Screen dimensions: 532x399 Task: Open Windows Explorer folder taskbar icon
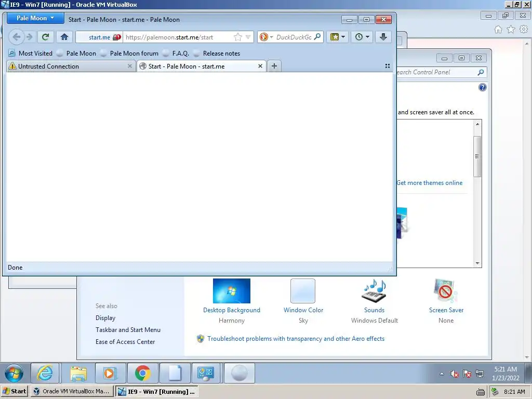tap(78, 373)
